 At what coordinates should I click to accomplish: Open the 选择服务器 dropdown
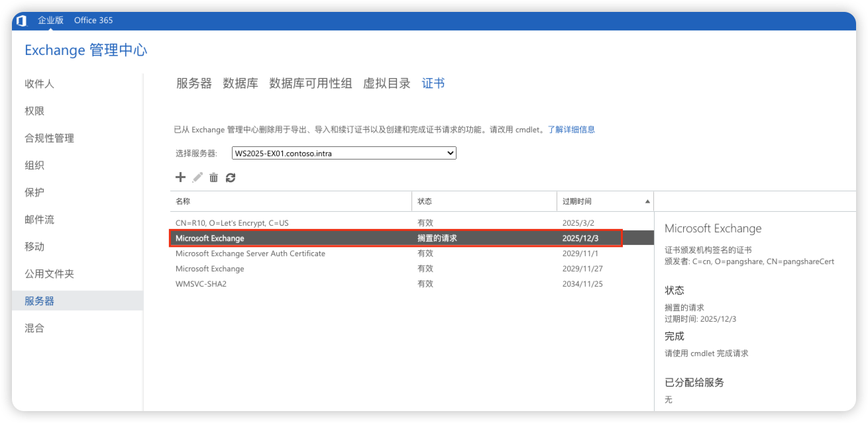click(x=344, y=153)
